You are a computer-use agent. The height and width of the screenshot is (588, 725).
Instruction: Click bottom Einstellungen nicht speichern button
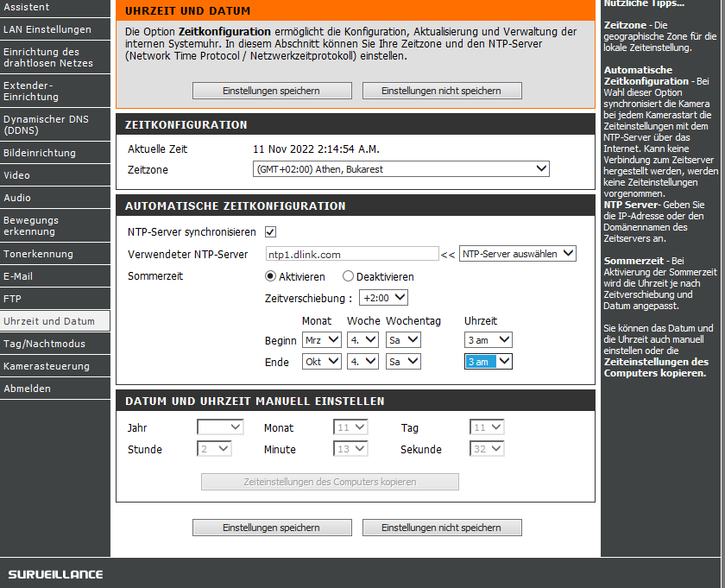click(x=442, y=528)
